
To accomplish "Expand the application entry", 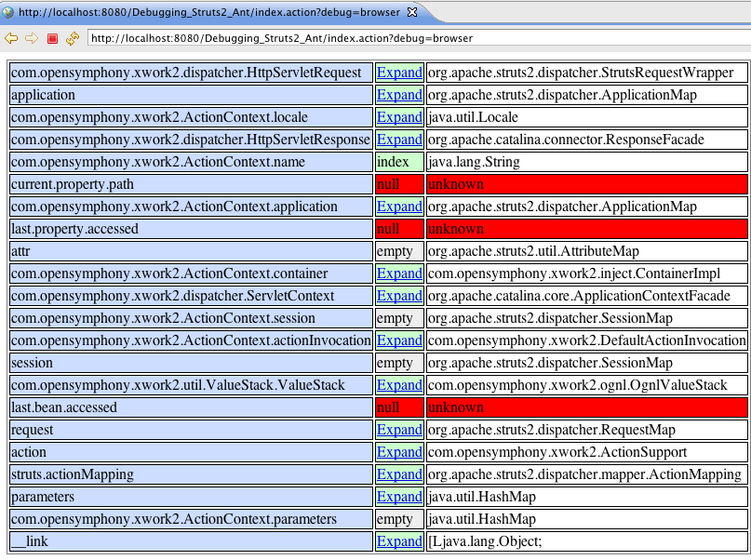I will pyautogui.click(x=399, y=95).
